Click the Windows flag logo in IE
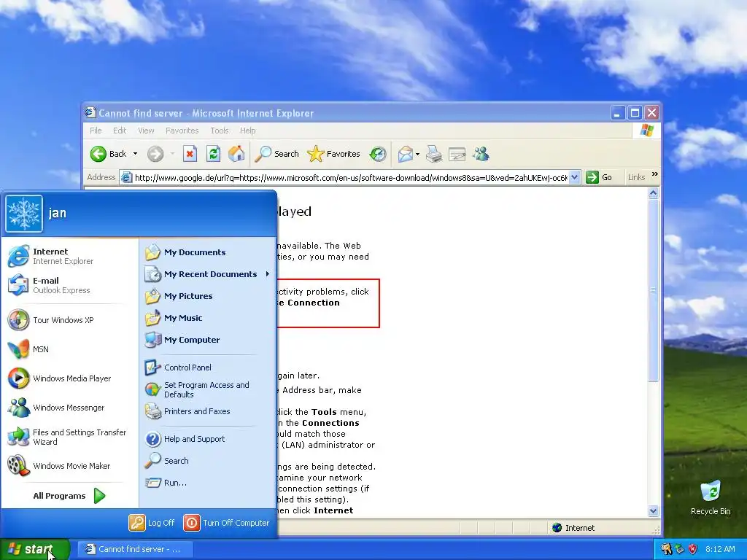Viewport: 747px width, 560px height. click(647, 131)
